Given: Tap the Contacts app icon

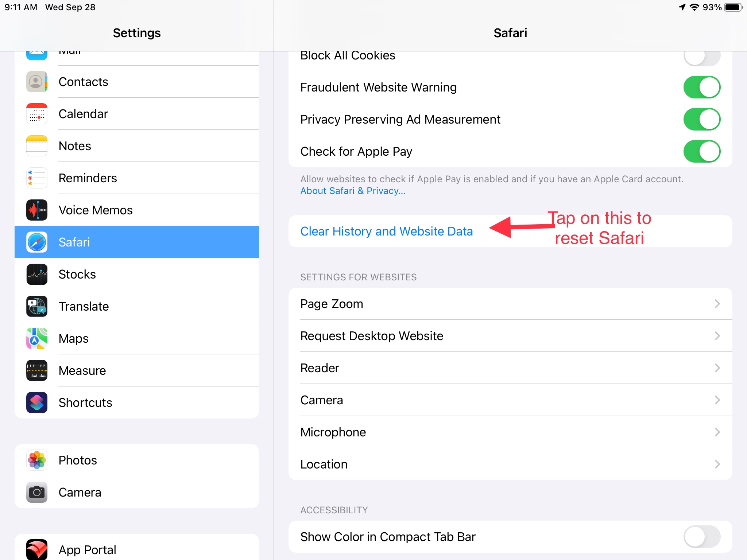Looking at the screenshot, I should (37, 82).
